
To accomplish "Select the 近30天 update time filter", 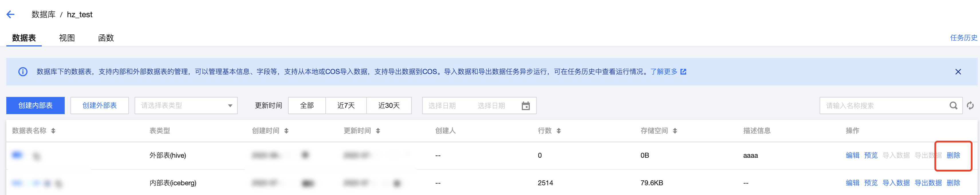I will (x=389, y=106).
